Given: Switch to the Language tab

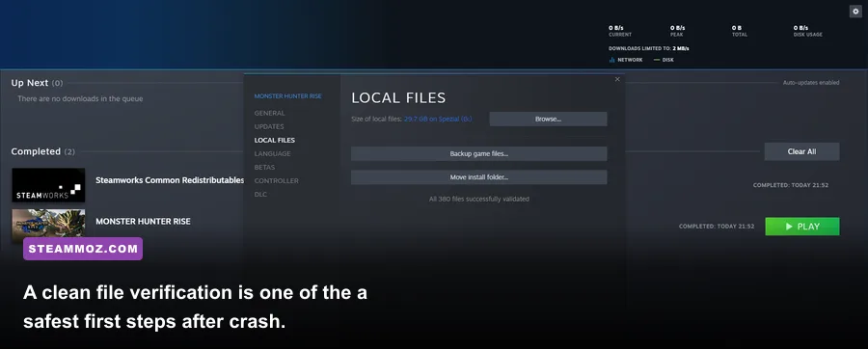Looking at the screenshot, I should click(x=272, y=153).
